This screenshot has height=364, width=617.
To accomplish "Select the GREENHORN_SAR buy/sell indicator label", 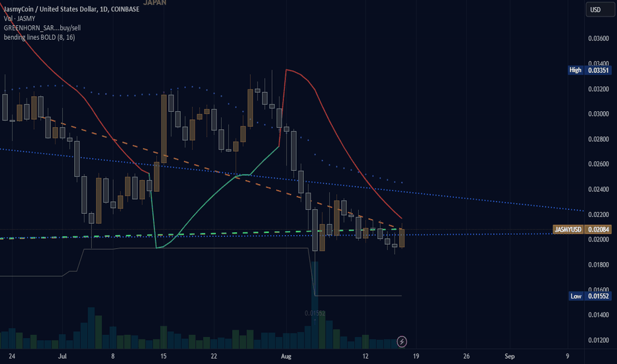I will pos(42,28).
